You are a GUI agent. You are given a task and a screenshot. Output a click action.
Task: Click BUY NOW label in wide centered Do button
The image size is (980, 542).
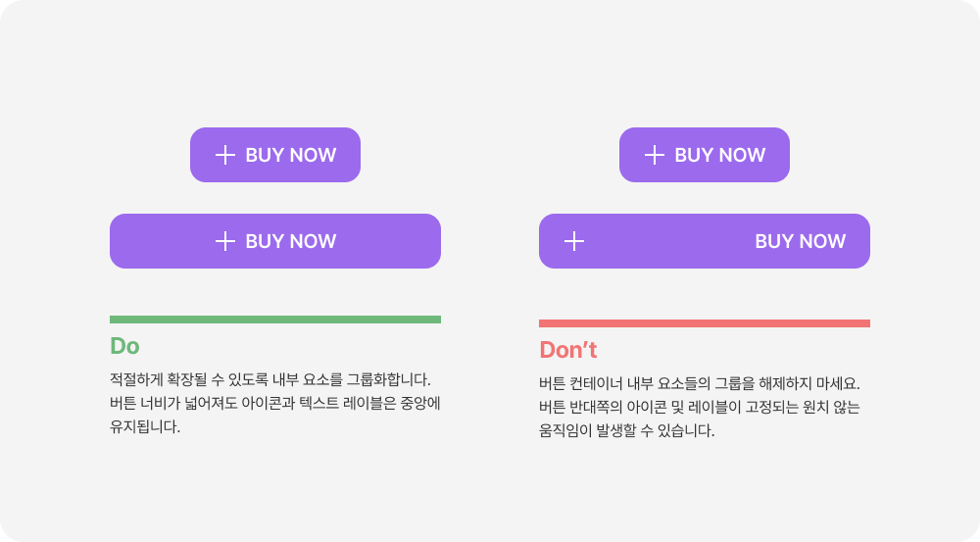[x=291, y=241]
